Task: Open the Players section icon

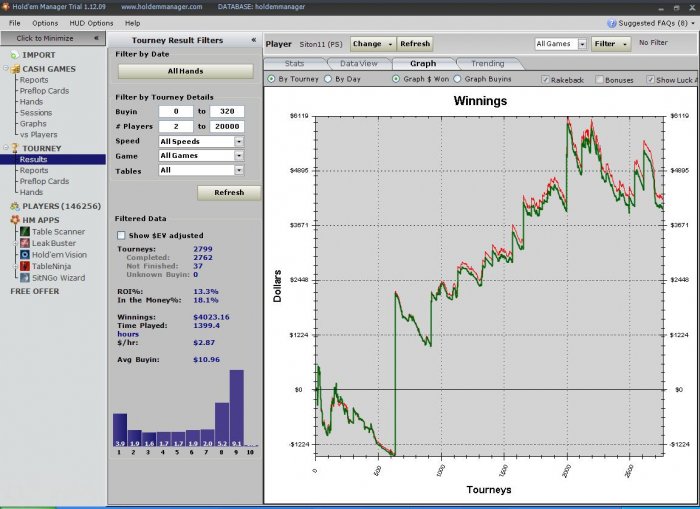Action: tap(15, 206)
